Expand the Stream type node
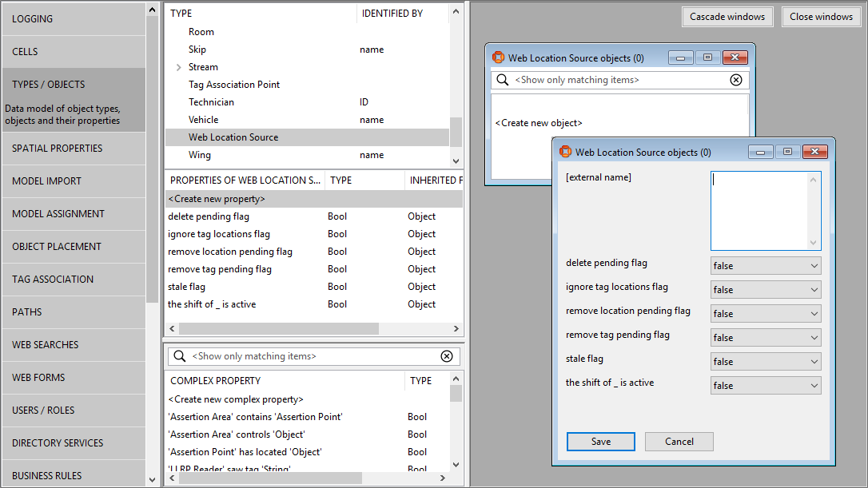The image size is (868, 488). [178, 67]
